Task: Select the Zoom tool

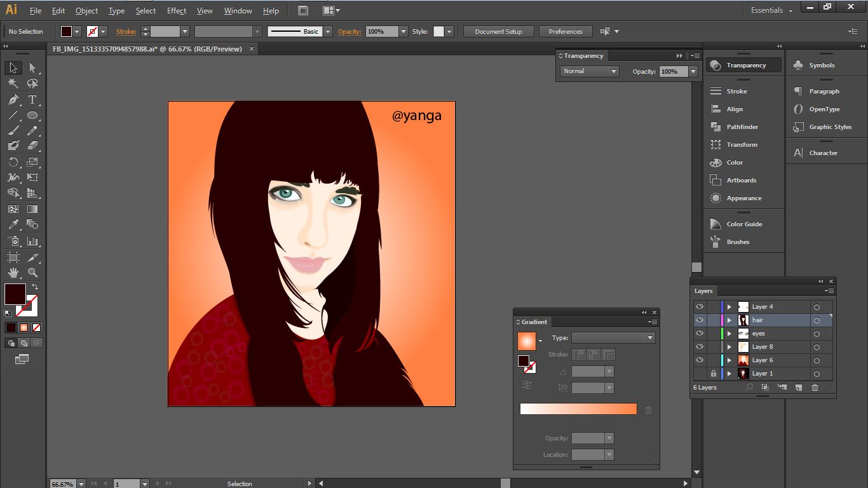Action: 32,273
